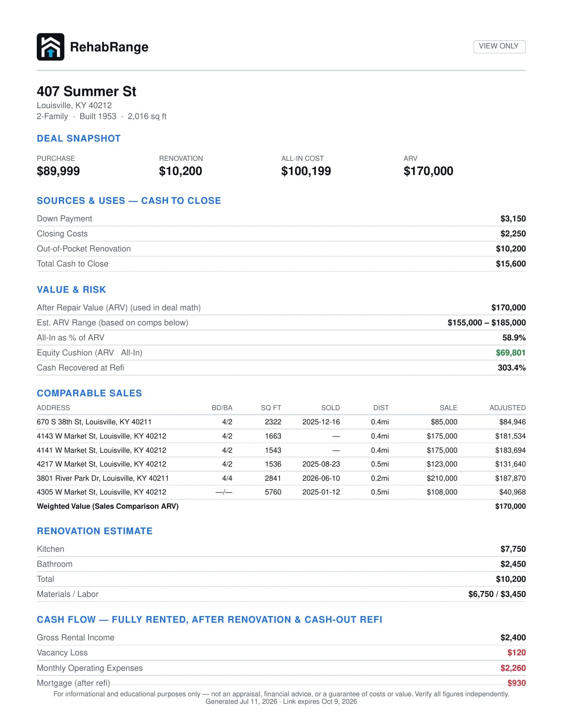Click the Cash Recovered at Refi value 303.4%

pos(512,368)
